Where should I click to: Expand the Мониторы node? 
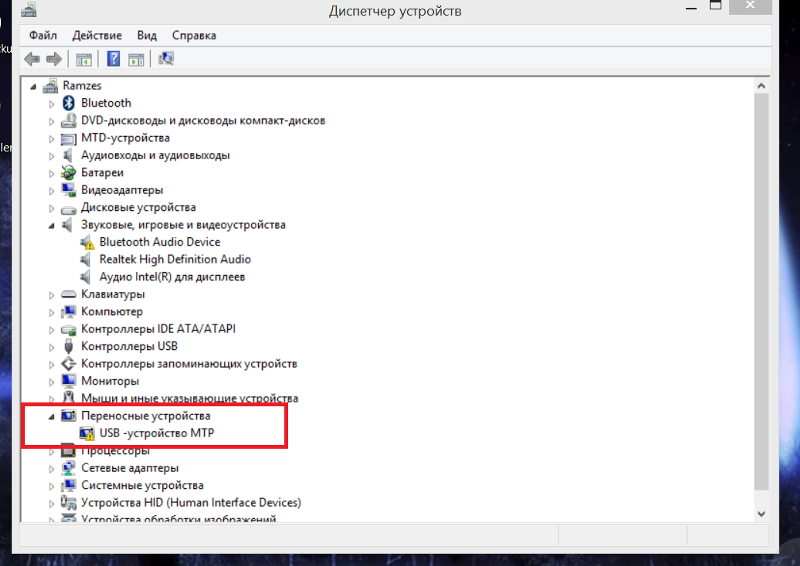tap(52, 382)
